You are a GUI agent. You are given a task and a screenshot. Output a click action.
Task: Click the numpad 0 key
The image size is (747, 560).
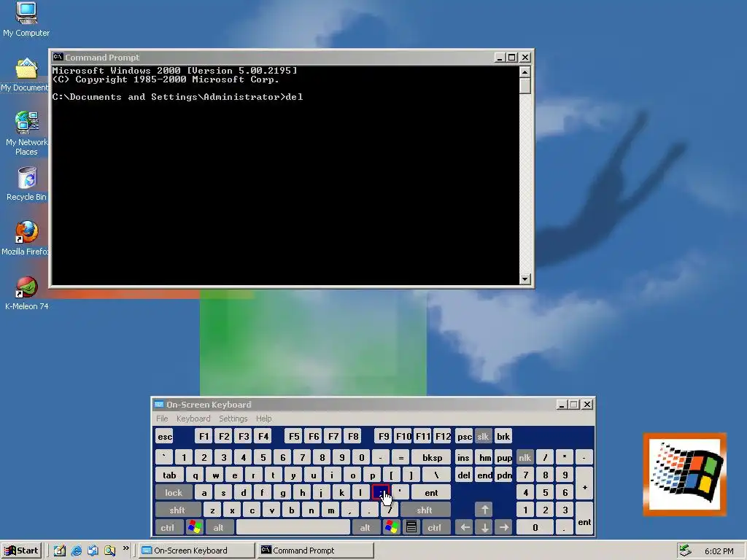pos(535,528)
